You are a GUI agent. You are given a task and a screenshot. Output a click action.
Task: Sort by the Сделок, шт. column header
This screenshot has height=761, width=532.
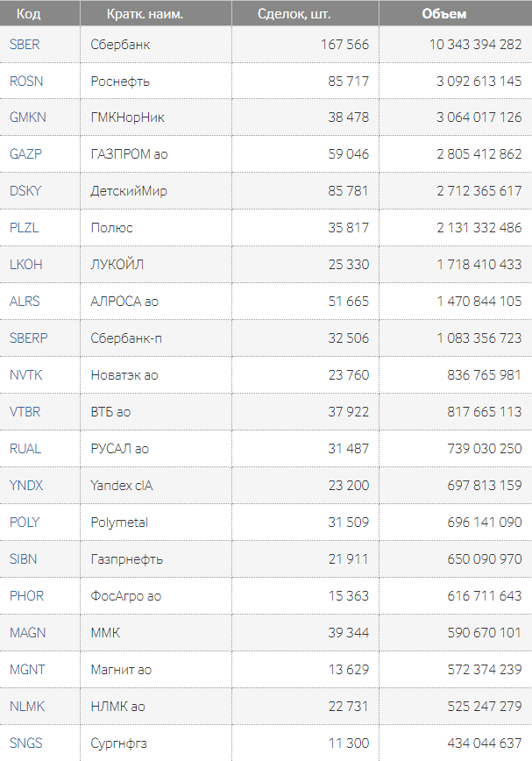click(x=294, y=14)
